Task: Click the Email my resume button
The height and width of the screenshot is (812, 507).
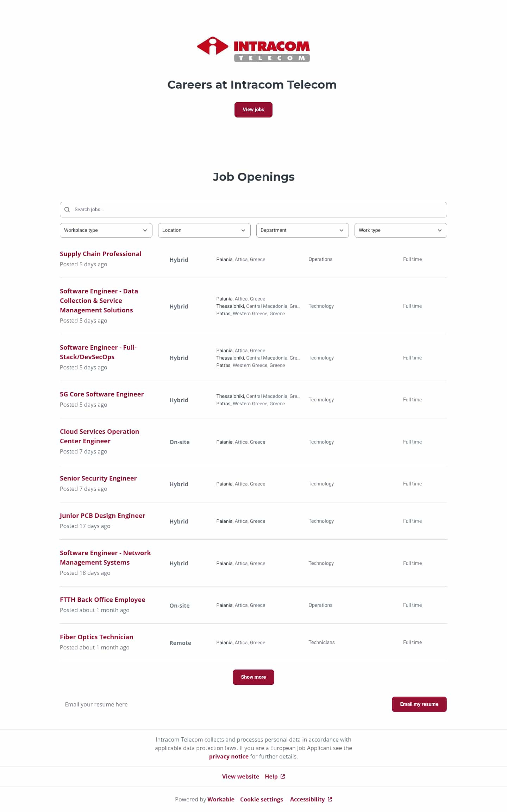Action: tap(419, 704)
